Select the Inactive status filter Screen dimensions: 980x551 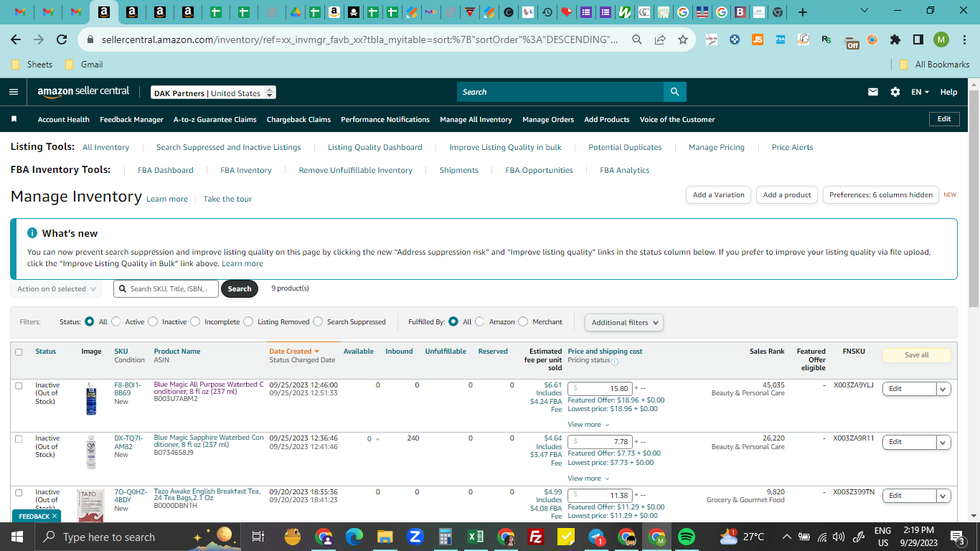(x=153, y=322)
